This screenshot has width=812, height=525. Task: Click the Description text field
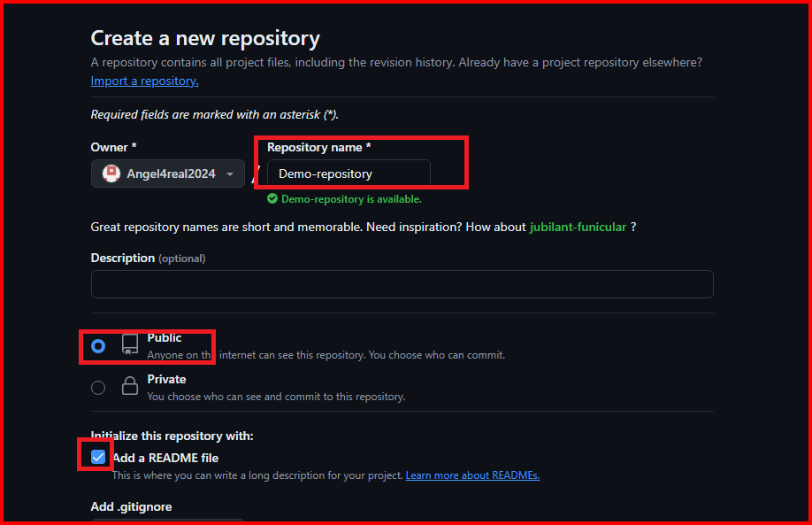point(402,284)
